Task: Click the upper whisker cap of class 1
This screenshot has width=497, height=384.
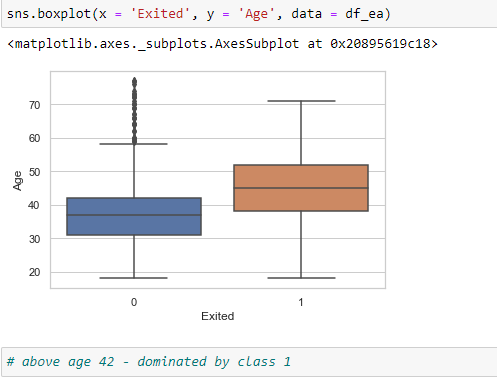Action: 301,101
